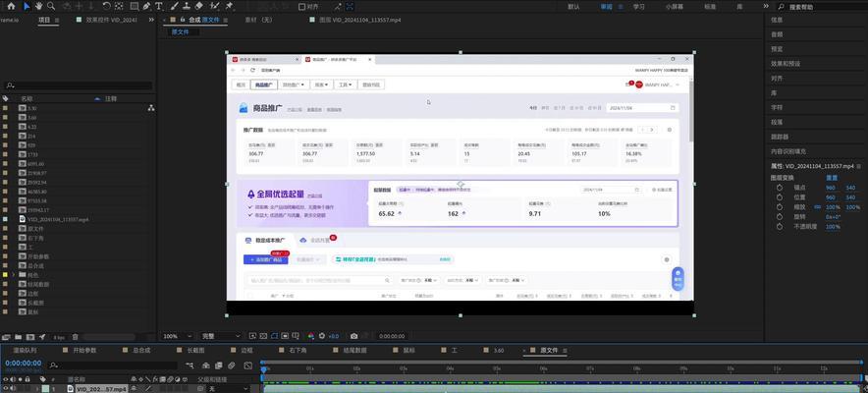Expand the VID layer properties twirl

37,389
